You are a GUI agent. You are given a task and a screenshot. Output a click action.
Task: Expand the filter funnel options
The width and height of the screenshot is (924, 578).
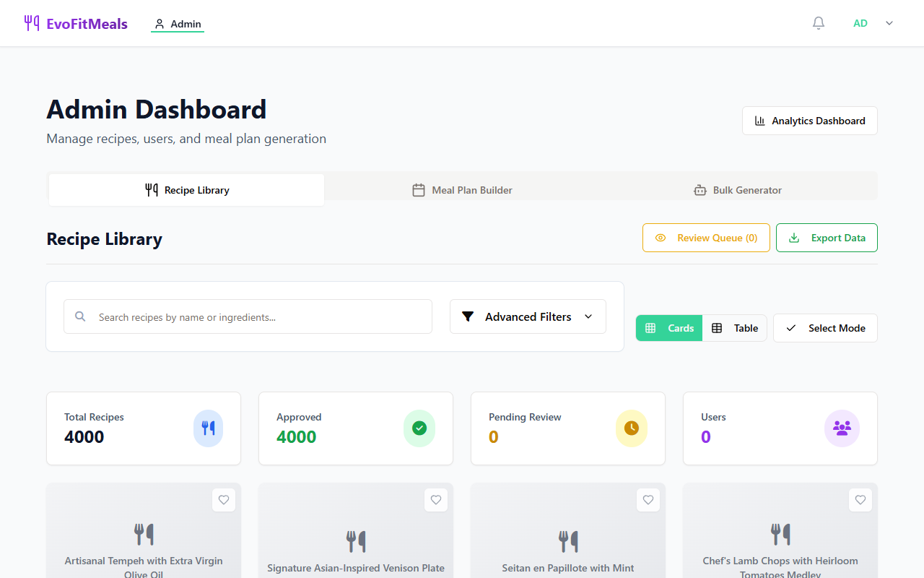[x=468, y=316]
